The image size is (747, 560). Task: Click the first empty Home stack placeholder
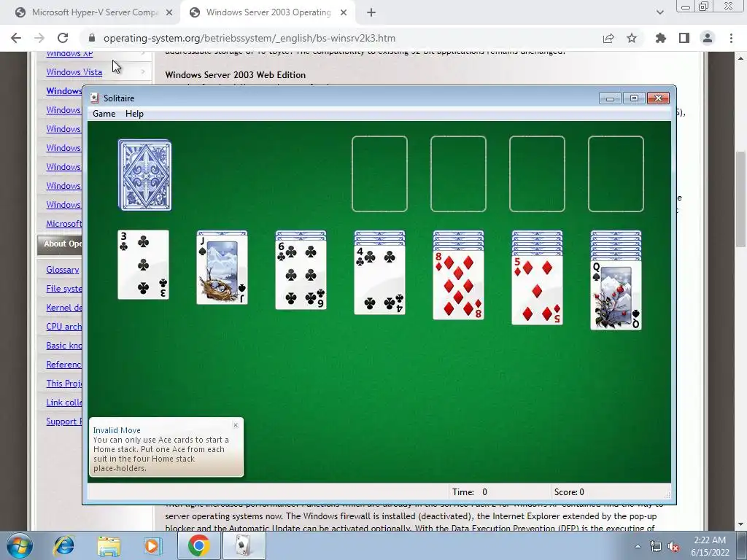click(379, 174)
